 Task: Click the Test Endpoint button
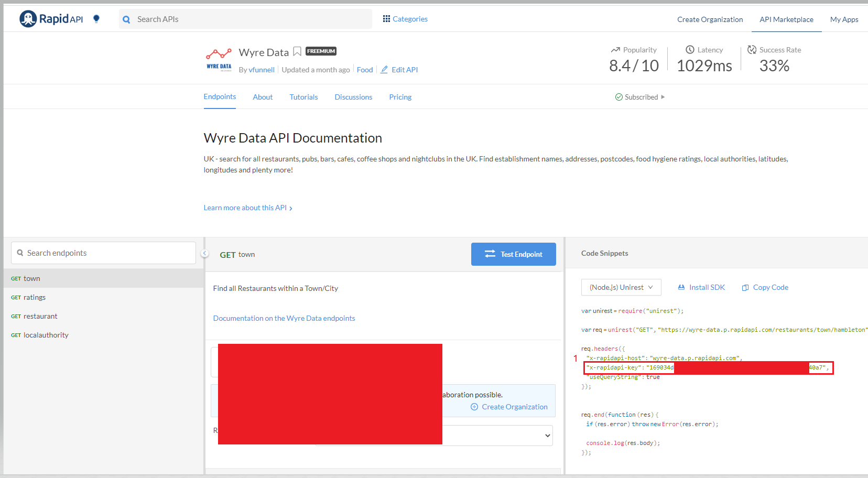pyautogui.click(x=513, y=254)
